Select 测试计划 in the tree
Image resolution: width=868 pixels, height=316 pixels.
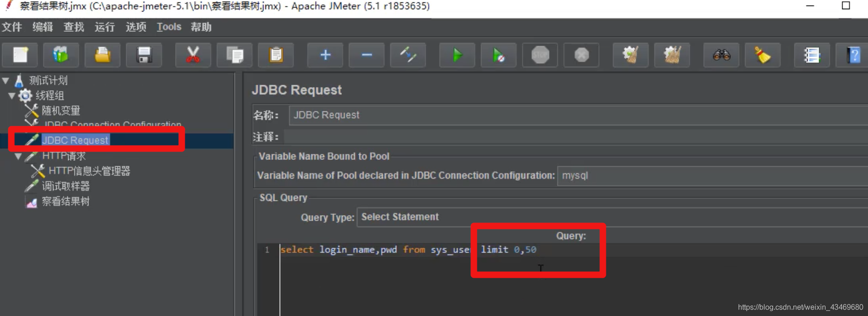click(48, 81)
